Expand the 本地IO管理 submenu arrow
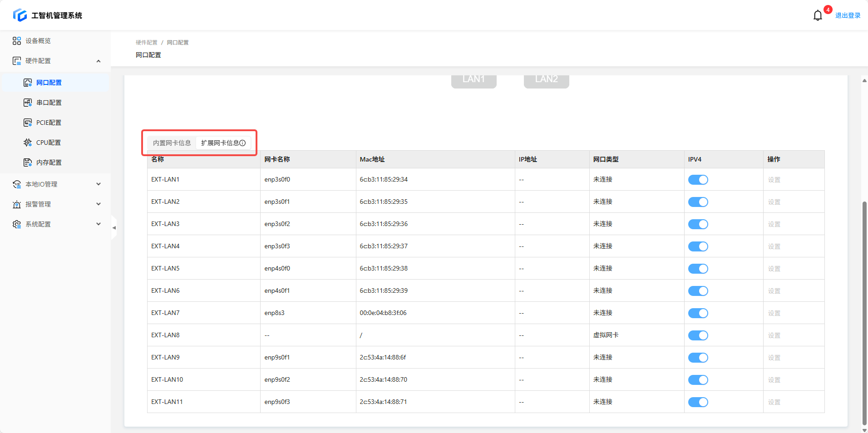Screen dimensions: 868x433 (99, 184)
